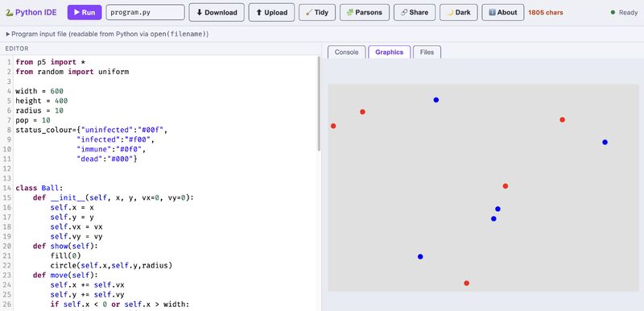This screenshot has height=311, width=644.
Task: Click the 'fill(0)' line
Action: click(66, 256)
